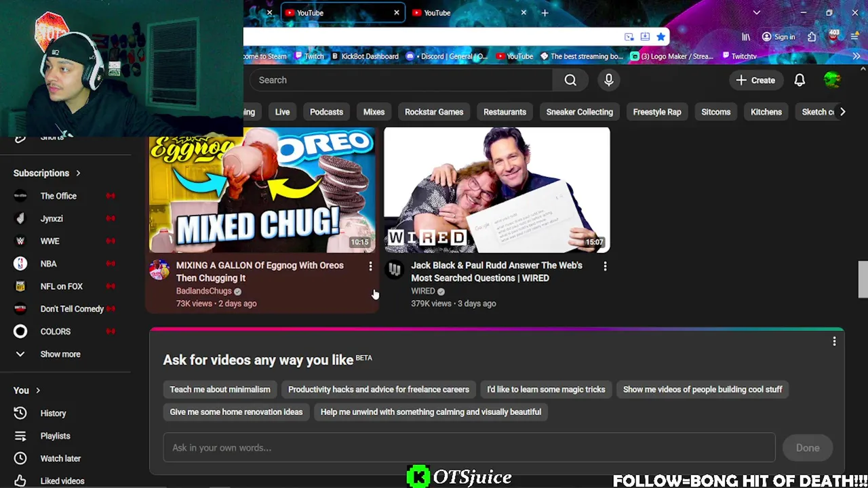Select the Podcasts category chip

pyautogui.click(x=326, y=112)
